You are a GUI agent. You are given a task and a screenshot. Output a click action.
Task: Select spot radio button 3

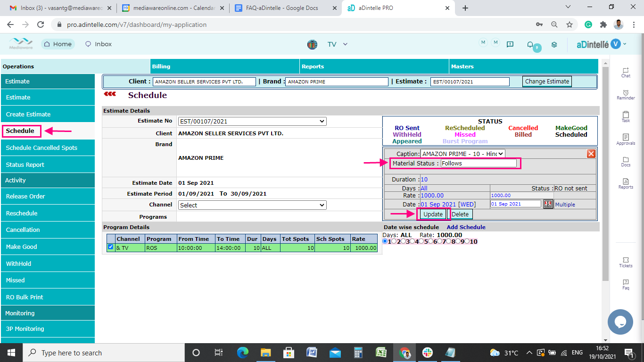pos(403,241)
